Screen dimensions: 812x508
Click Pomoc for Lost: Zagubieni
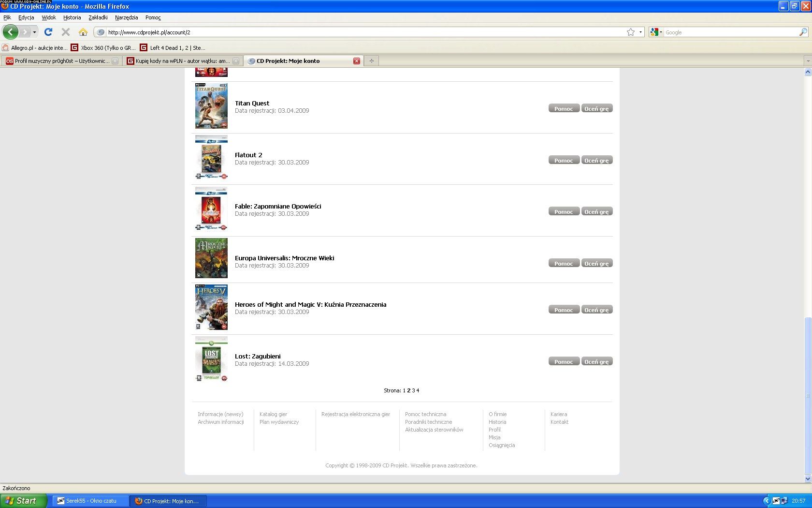[564, 361]
